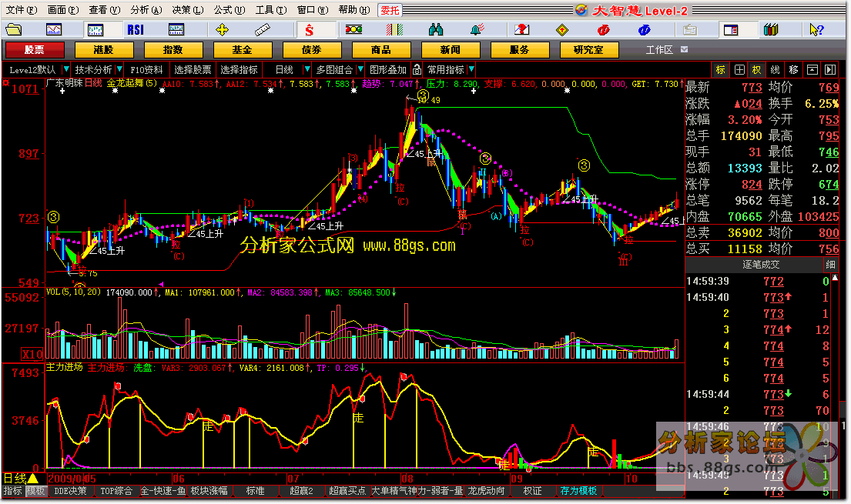
Task: Expand the Level2默认 dropdown arrow
Action: [x=65, y=69]
